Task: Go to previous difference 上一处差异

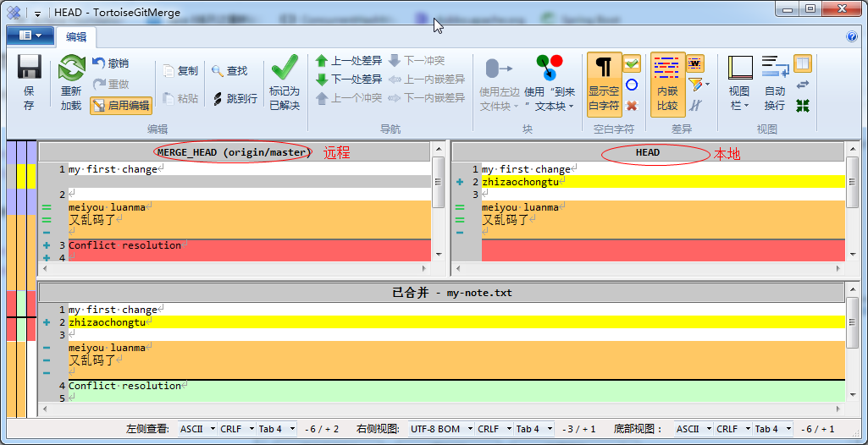Action: pyautogui.click(x=349, y=61)
